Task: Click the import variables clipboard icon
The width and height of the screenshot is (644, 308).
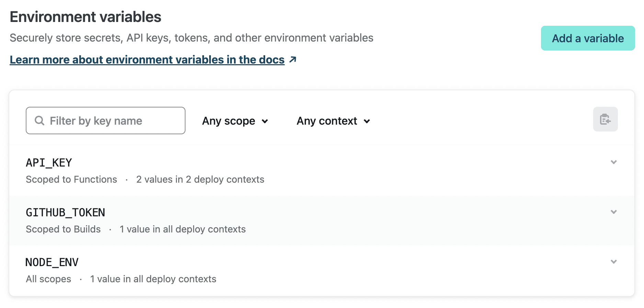Action: 605,119
